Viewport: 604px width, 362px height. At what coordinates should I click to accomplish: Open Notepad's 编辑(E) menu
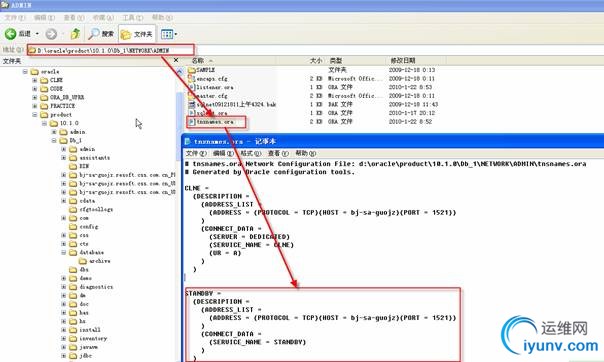pyautogui.click(x=223, y=153)
